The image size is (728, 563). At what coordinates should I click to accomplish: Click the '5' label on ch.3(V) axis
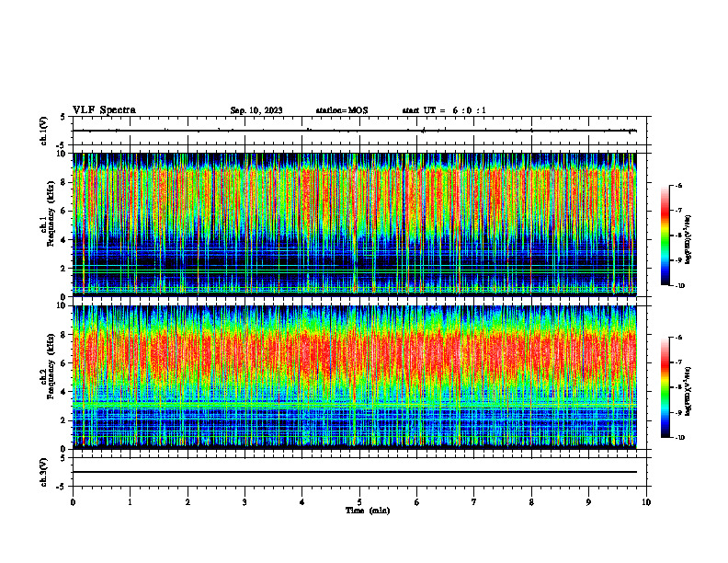pos(63,458)
